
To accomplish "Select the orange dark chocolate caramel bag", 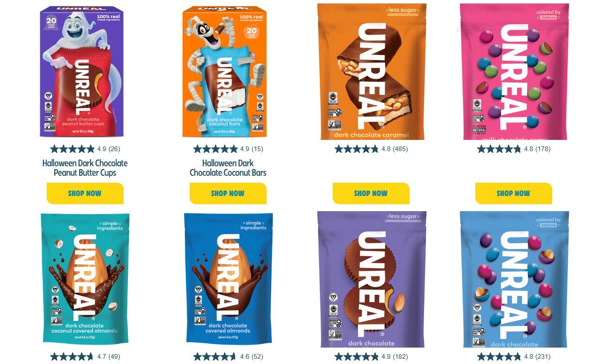I will [x=371, y=72].
